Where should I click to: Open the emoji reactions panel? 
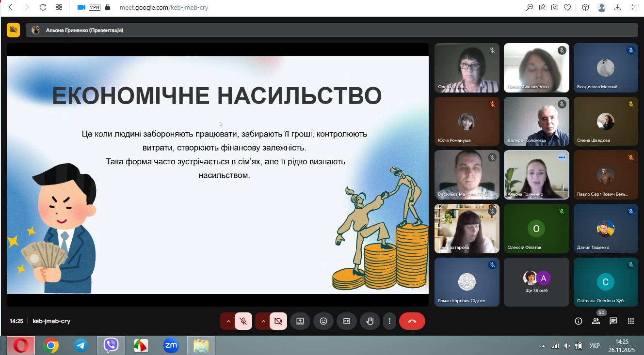[323, 321]
